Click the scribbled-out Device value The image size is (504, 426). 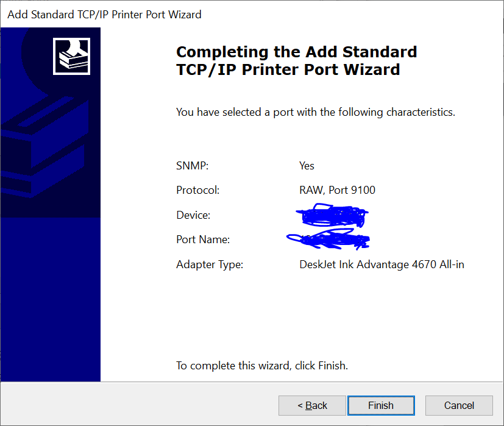point(332,215)
